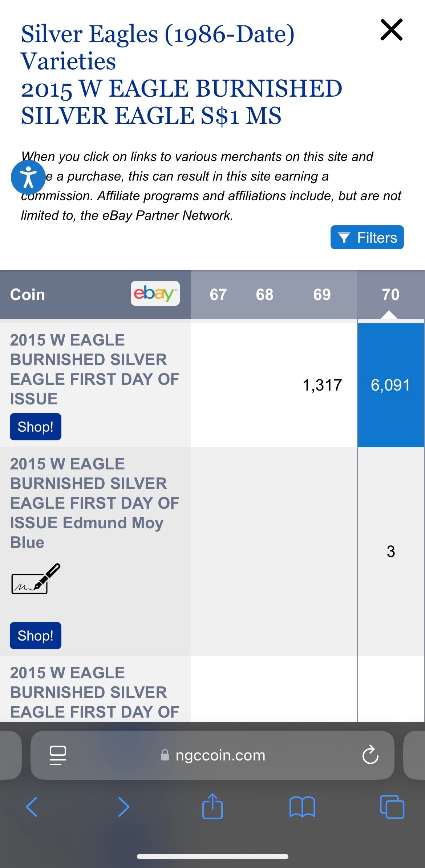Screen dimensions: 425x868
Task: Click Shop! for Edmund Moy Blue coin
Action: click(35, 635)
